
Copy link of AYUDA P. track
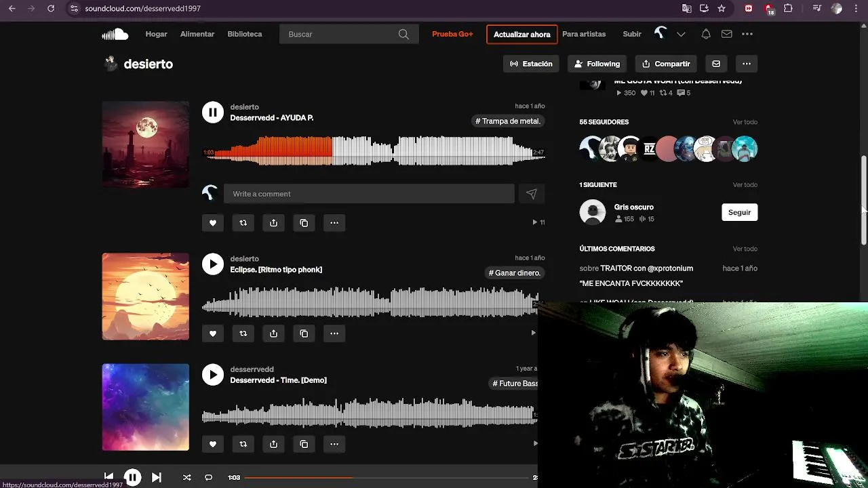(x=304, y=223)
